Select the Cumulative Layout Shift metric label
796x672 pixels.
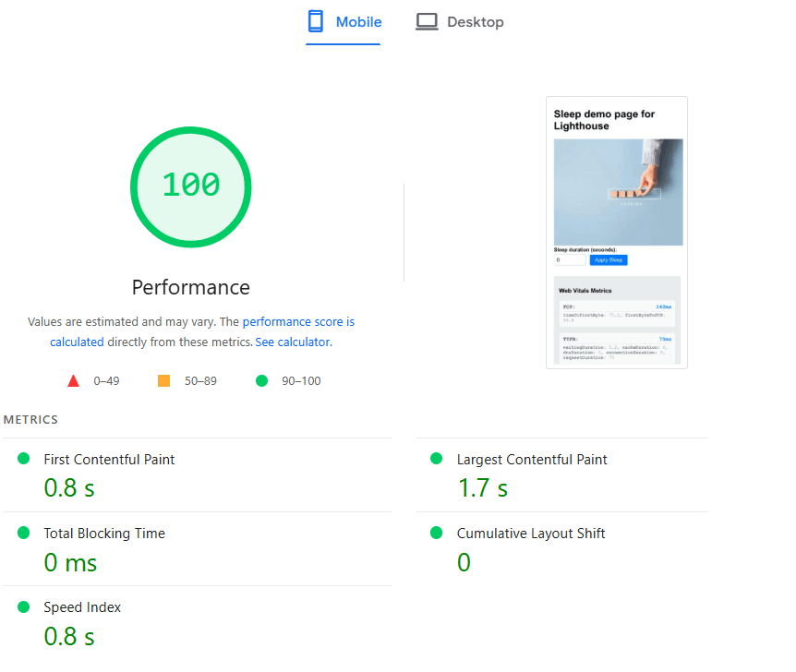(531, 534)
